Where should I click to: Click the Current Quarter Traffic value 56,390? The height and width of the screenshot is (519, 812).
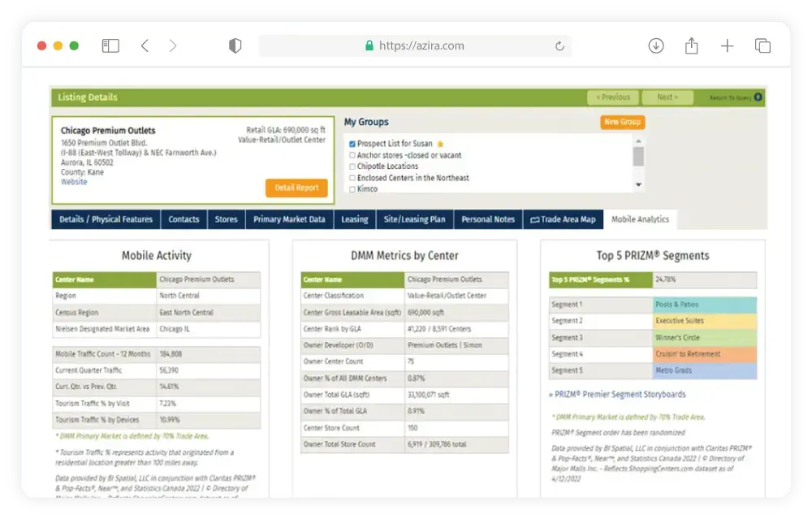tap(169, 370)
